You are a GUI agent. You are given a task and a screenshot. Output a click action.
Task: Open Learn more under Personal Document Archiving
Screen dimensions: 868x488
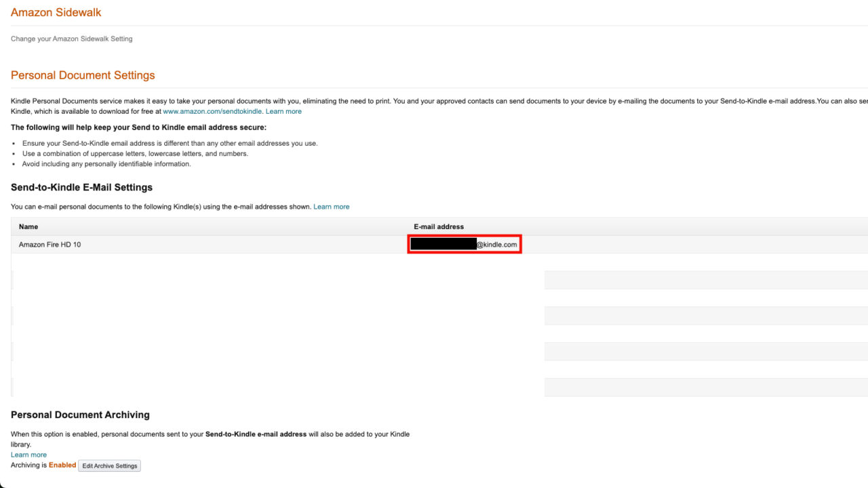click(28, 454)
